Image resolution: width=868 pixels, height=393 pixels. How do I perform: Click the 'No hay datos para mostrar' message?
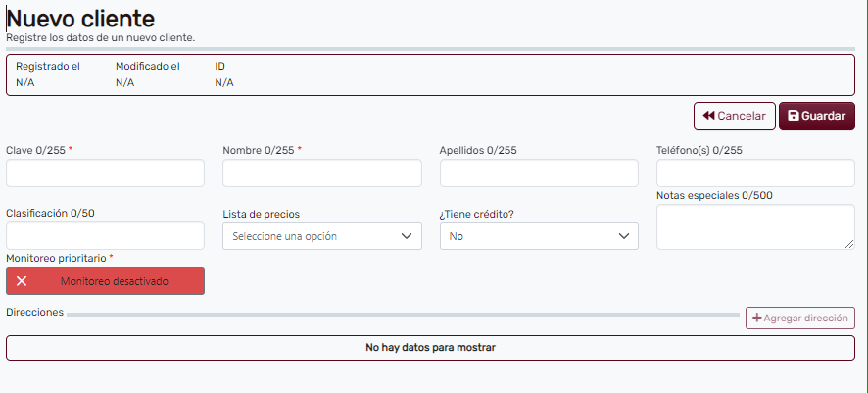(x=430, y=348)
